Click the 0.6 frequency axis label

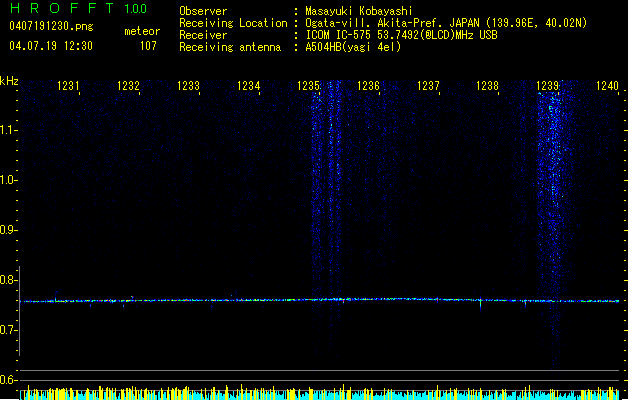click(x=8, y=380)
